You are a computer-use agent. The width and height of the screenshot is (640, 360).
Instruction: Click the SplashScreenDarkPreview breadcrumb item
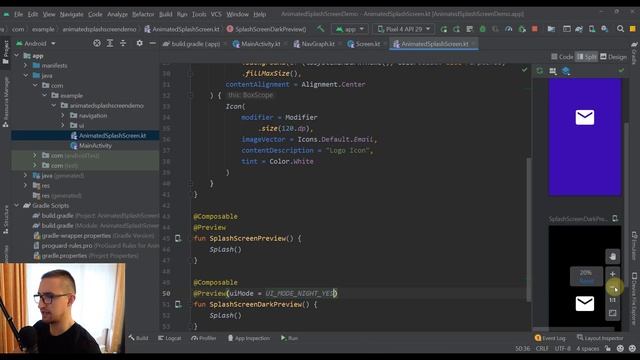pyautogui.click(x=266, y=29)
